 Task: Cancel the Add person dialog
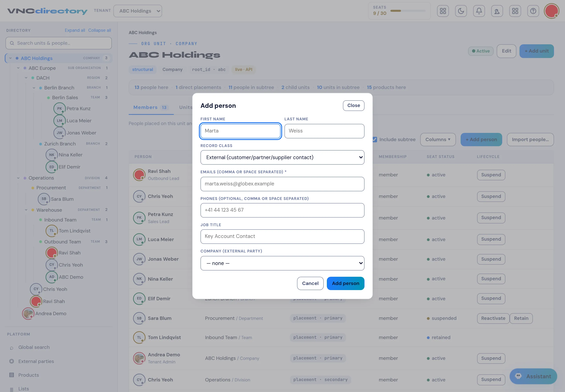click(310, 283)
